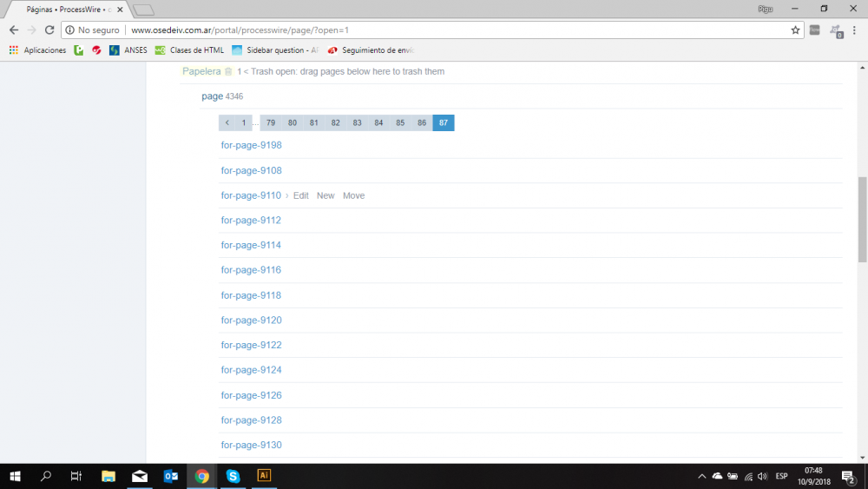The image size is (868, 489).
Task: Open for-page-9114 in the page tree
Action: (251, 245)
